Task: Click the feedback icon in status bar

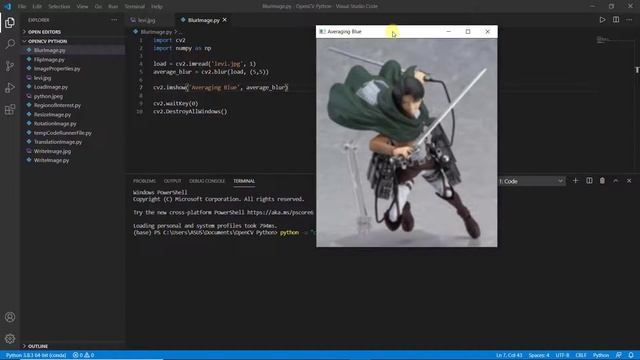Action: pos(619,355)
